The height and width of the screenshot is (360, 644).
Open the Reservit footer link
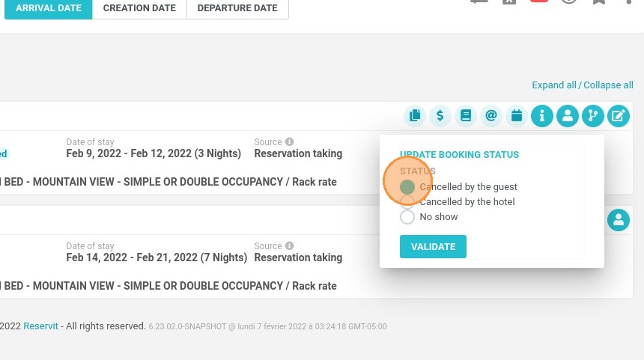[x=40, y=326]
